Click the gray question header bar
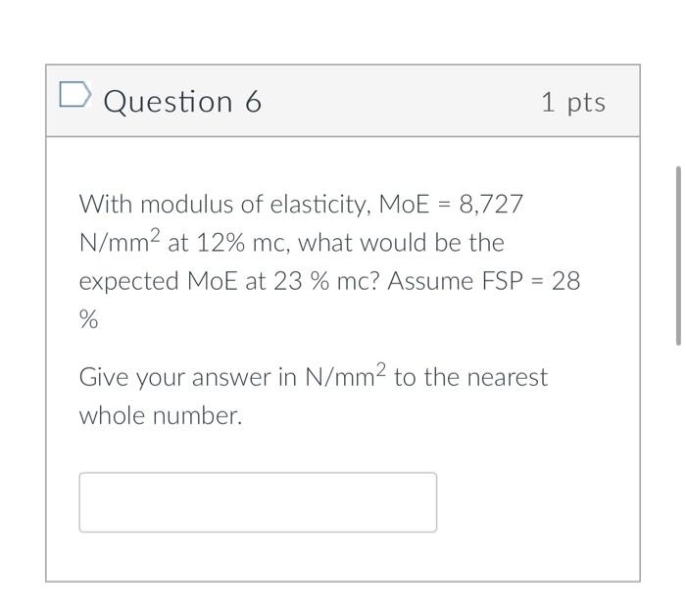Screen dimensions: 686x616 tap(343, 101)
